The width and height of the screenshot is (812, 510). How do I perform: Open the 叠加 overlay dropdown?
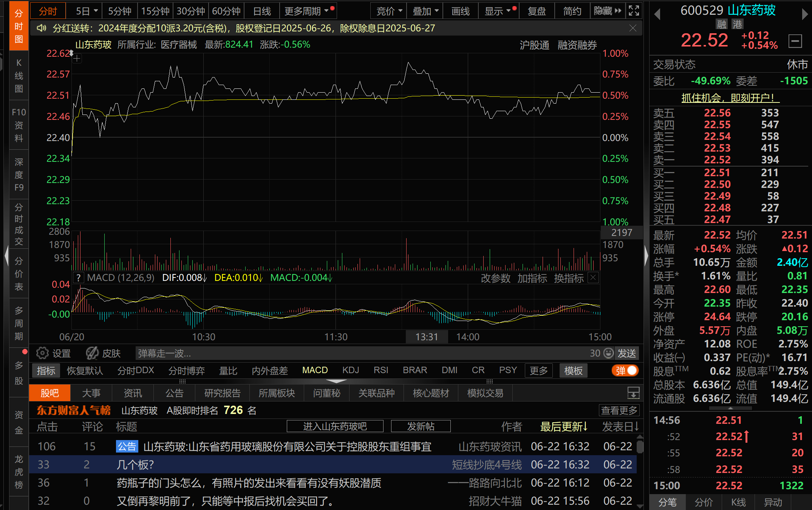point(425,11)
